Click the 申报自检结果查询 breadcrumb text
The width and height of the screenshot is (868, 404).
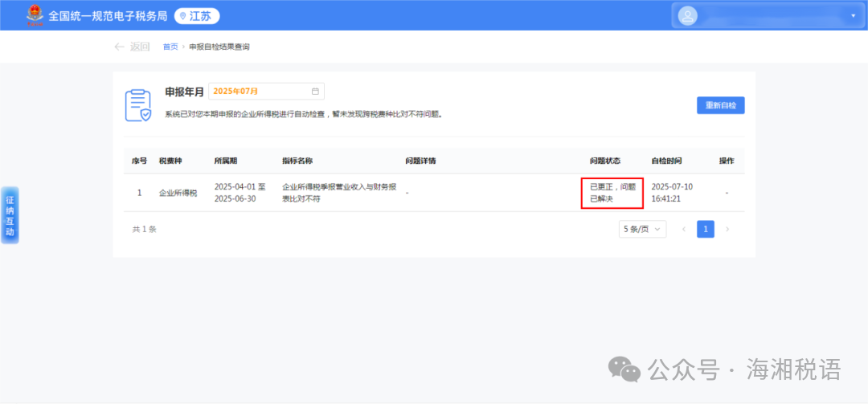[219, 47]
